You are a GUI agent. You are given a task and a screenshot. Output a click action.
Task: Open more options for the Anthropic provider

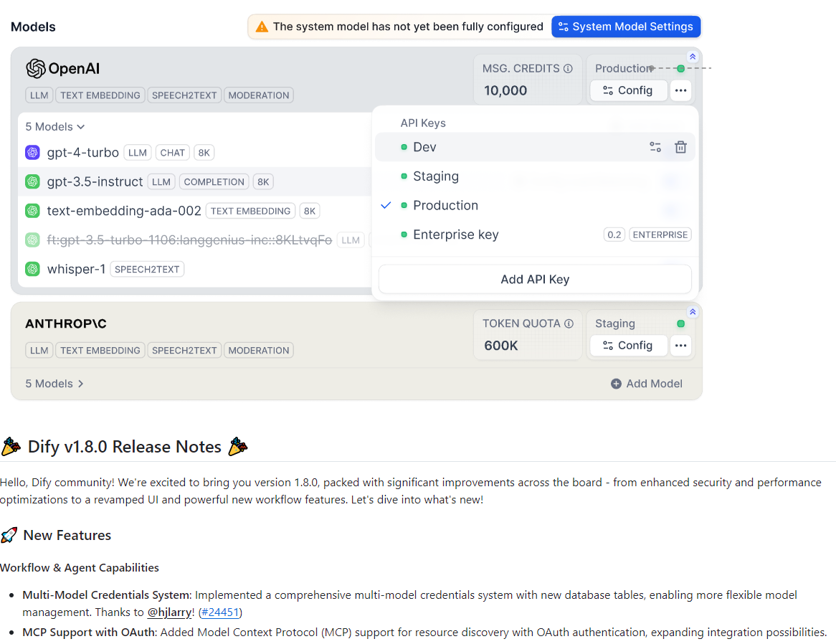click(680, 346)
